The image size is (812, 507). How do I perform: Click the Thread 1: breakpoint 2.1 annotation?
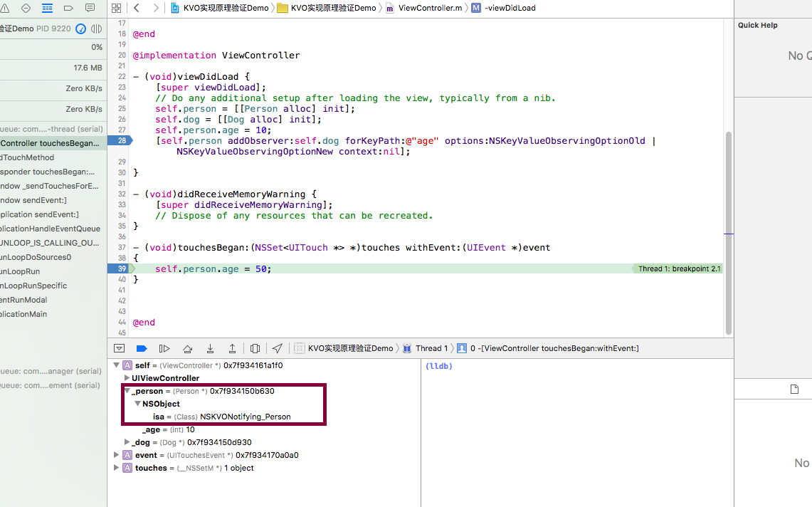click(677, 268)
